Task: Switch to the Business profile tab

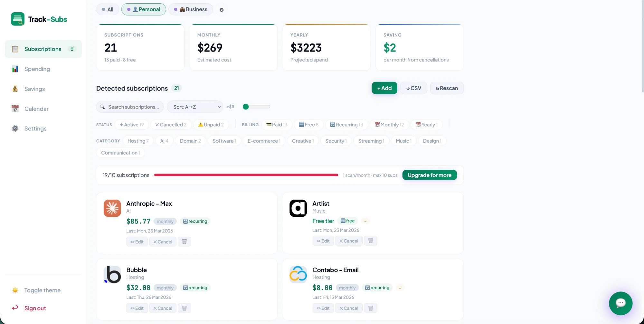Action: [191, 9]
